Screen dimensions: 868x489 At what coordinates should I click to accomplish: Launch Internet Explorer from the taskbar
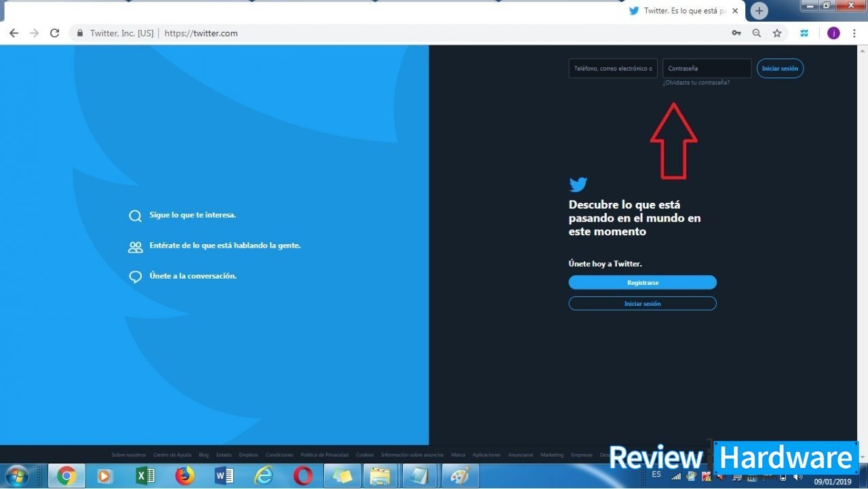click(263, 476)
